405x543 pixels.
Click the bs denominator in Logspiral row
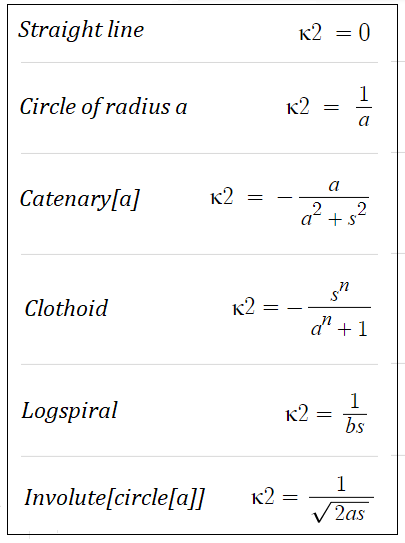point(355,425)
